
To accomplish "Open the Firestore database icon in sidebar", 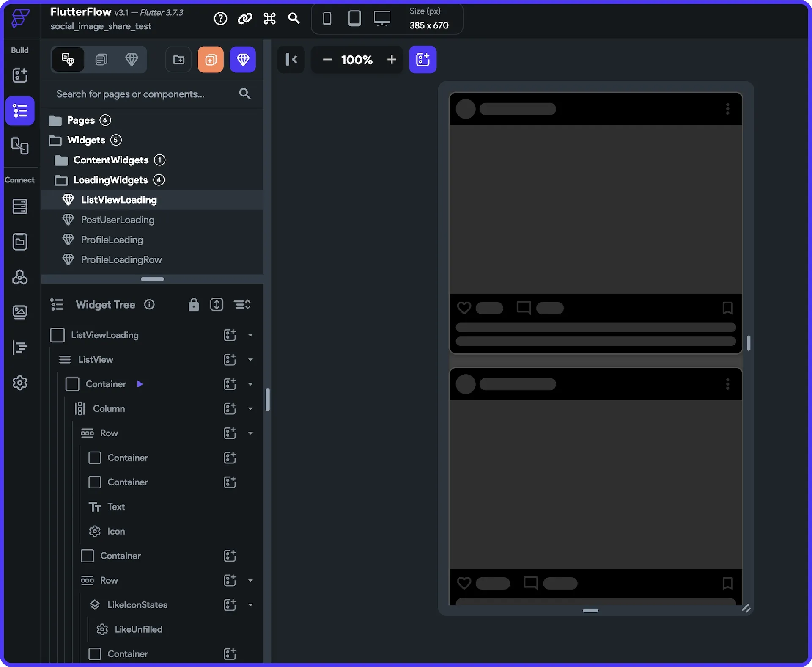I will tap(20, 207).
